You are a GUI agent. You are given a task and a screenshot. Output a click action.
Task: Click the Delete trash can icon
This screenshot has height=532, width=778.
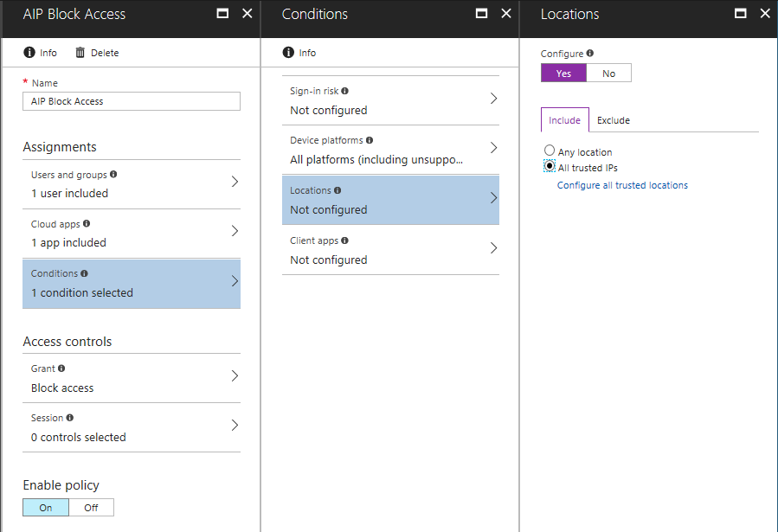click(80, 53)
